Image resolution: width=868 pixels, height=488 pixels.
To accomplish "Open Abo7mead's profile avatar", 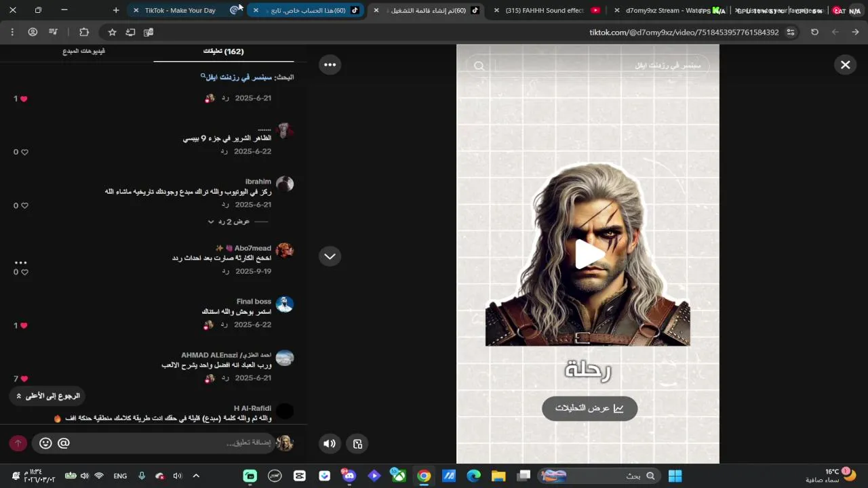I will (x=285, y=250).
